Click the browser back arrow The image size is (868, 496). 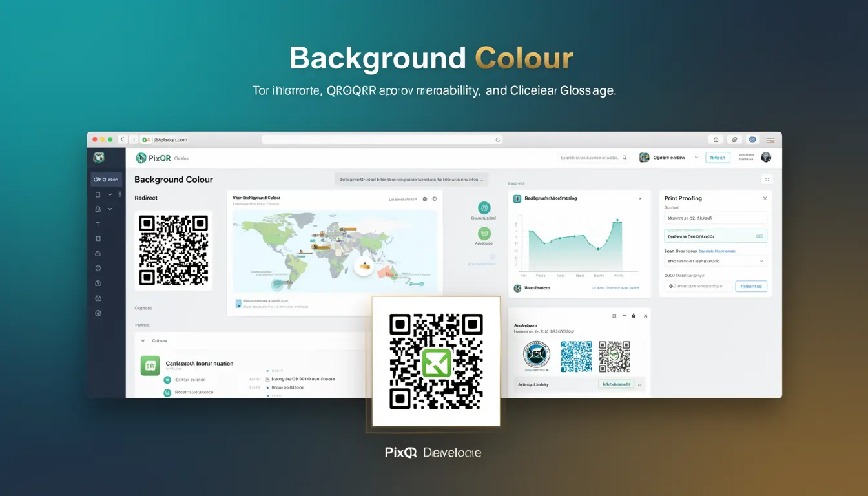[x=122, y=139]
